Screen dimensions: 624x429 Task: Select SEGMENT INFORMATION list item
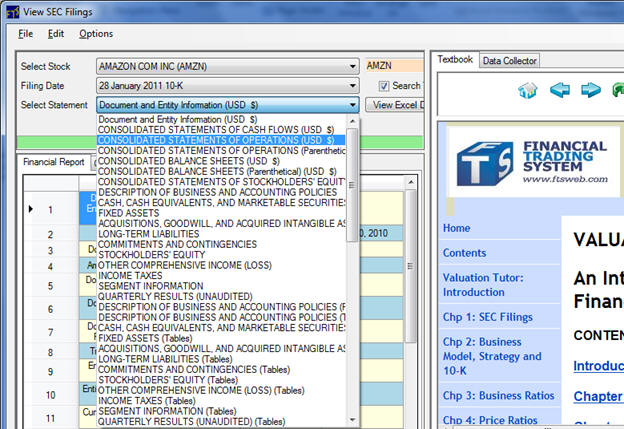pos(221,286)
